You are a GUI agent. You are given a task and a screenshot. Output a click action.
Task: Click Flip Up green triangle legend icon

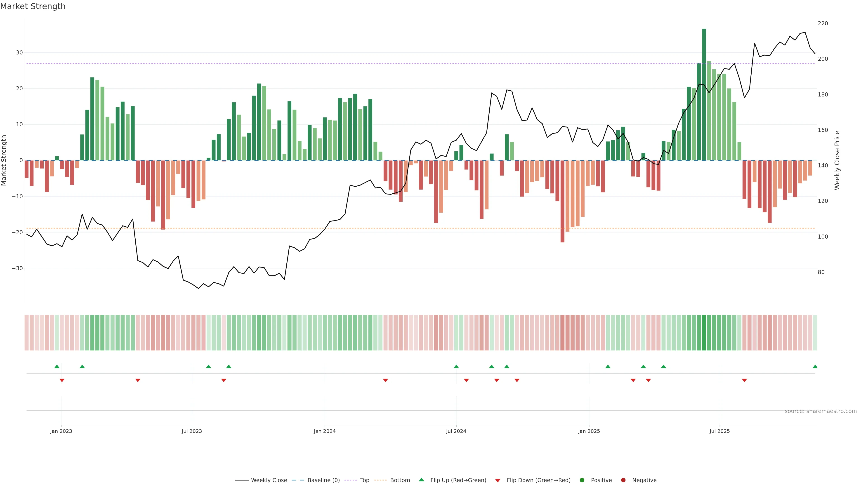[421, 480]
